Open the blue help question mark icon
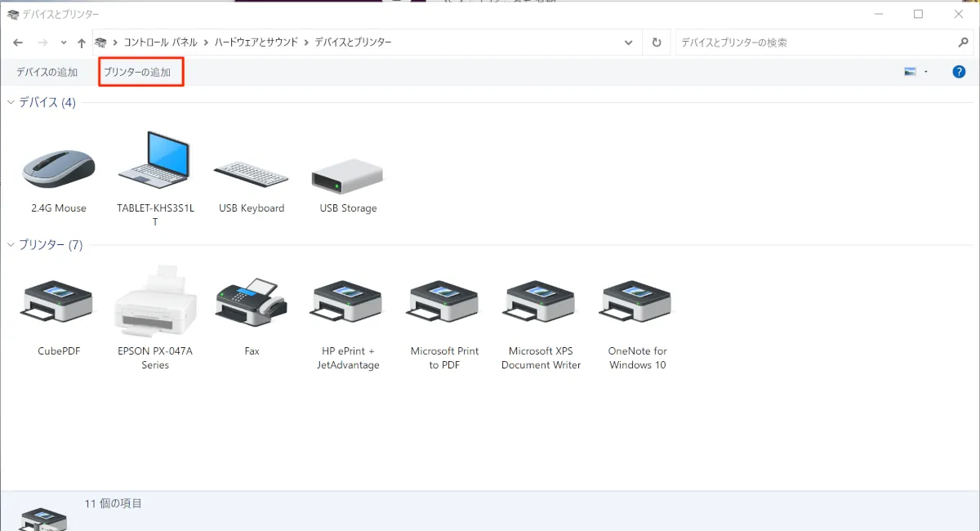This screenshot has height=531, width=980. click(x=959, y=72)
